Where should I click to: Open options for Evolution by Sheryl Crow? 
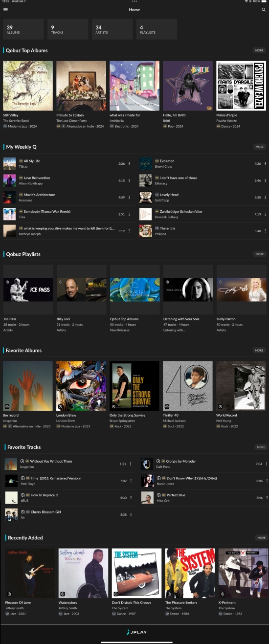pos(265,164)
